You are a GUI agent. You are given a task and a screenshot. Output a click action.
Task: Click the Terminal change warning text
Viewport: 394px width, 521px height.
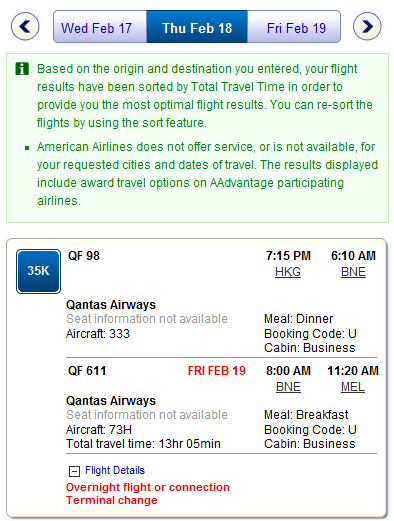112,500
